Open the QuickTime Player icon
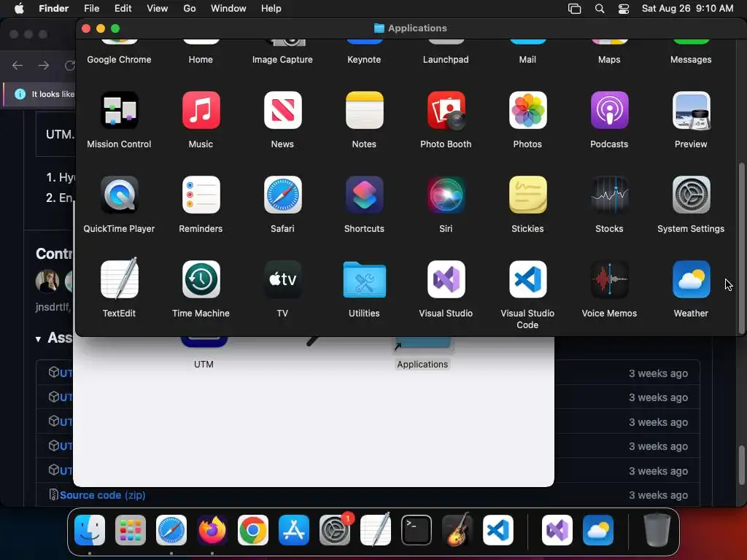The height and width of the screenshot is (560, 747). (x=119, y=195)
